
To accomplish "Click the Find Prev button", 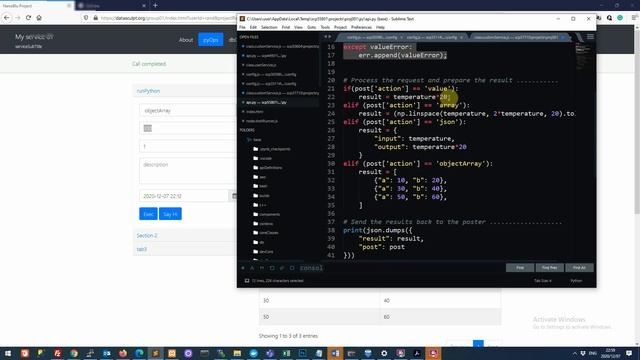I will pos(549,268).
